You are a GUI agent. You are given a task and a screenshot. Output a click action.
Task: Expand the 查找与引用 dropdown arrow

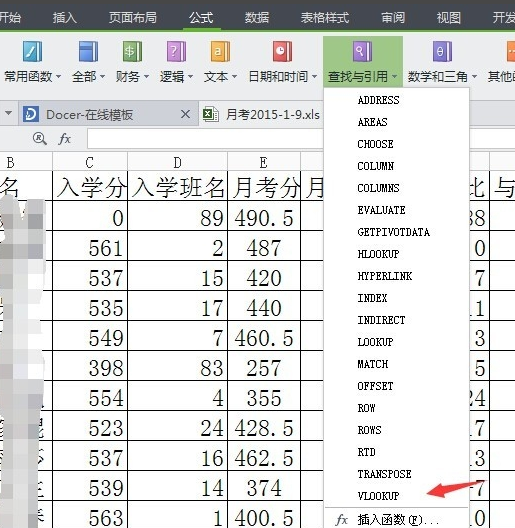[394, 77]
